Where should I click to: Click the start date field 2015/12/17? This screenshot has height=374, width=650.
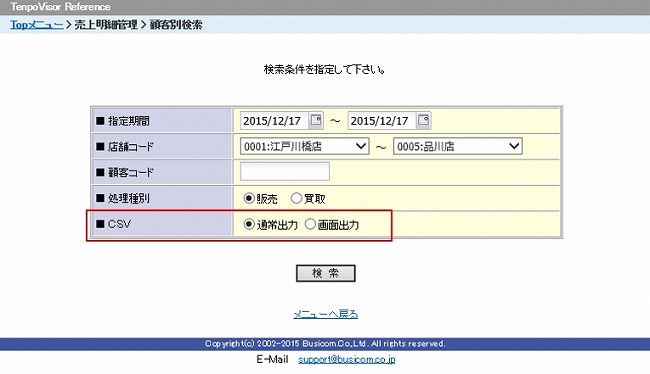tap(274, 121)
